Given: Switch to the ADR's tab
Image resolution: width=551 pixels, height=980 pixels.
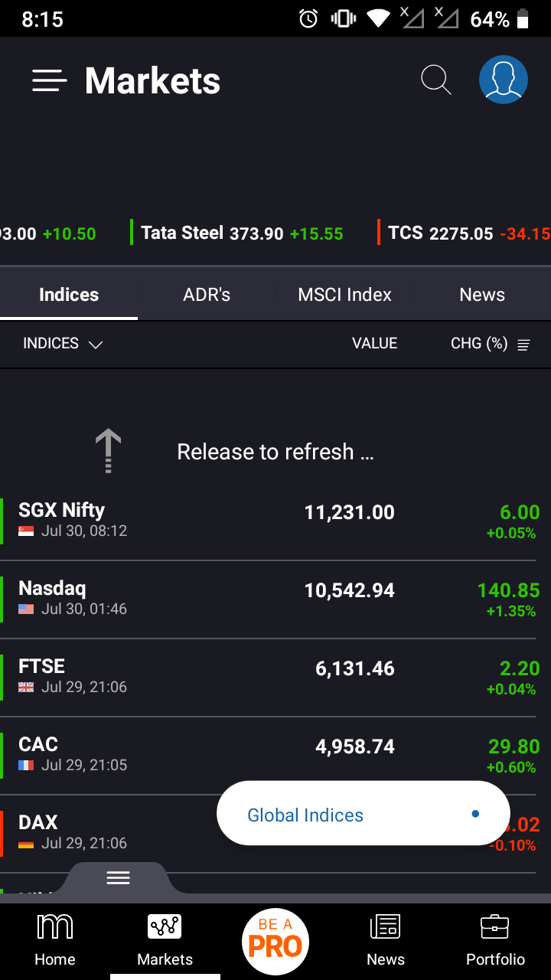Looking at the screenshot, I should point(207,295).
